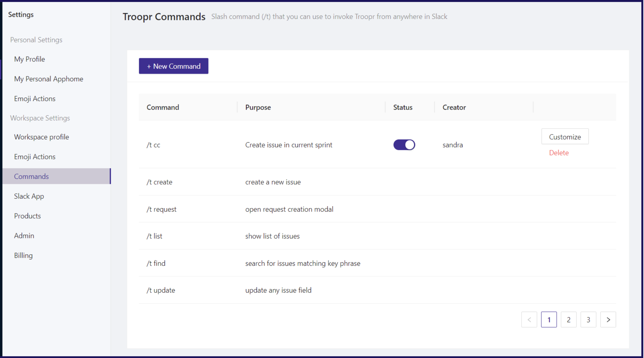Viewport: 644px width, 358px height.
Task: Click the Purpose column header
Action: pos(258,107)
